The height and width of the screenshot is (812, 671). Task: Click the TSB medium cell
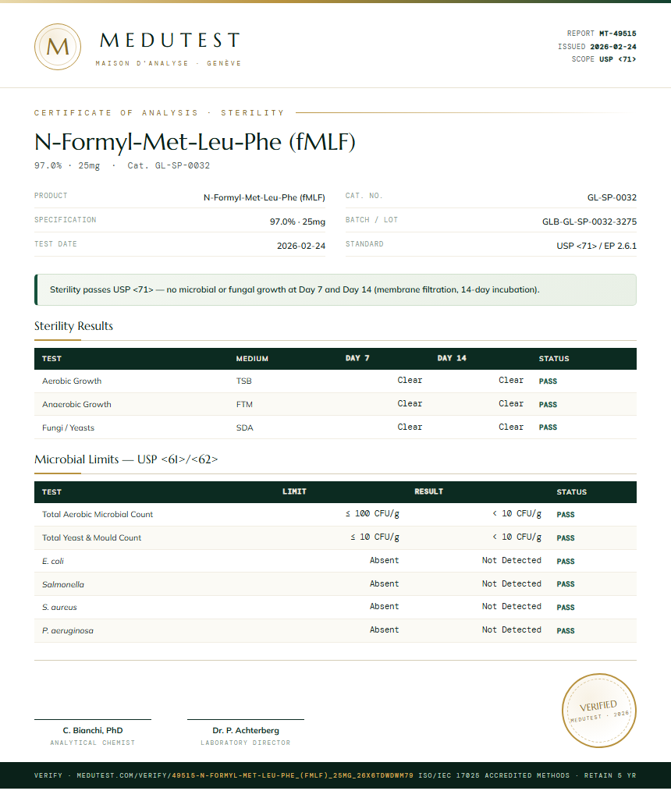point(244,381)
